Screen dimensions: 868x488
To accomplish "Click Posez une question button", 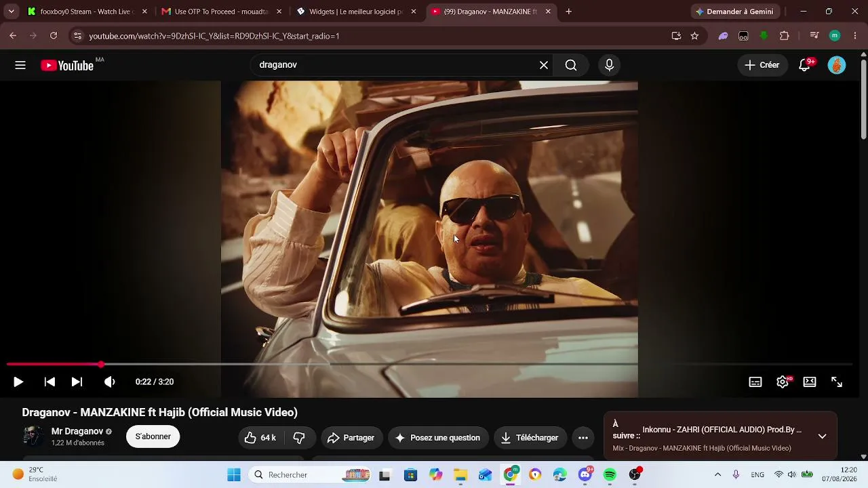I will click(438, 438).
